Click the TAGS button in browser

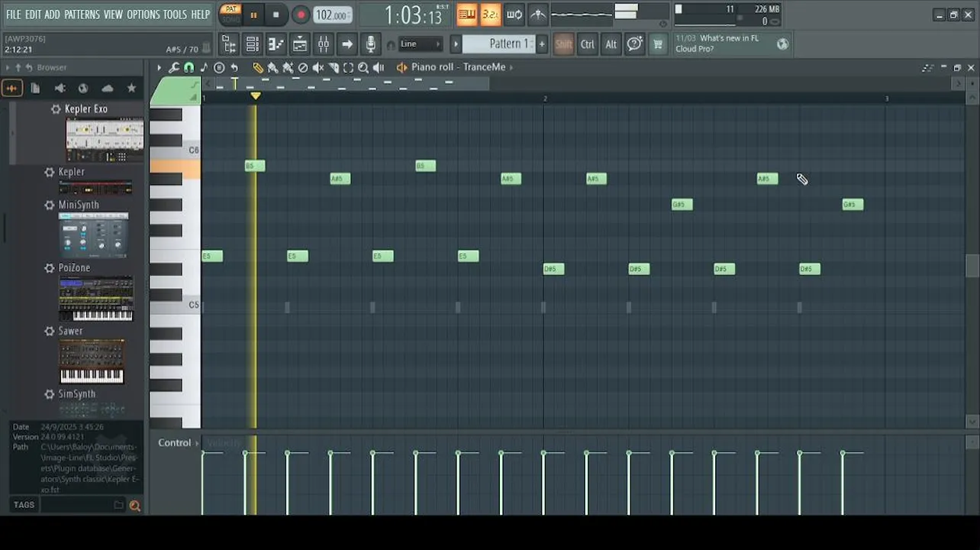point(24,505)
